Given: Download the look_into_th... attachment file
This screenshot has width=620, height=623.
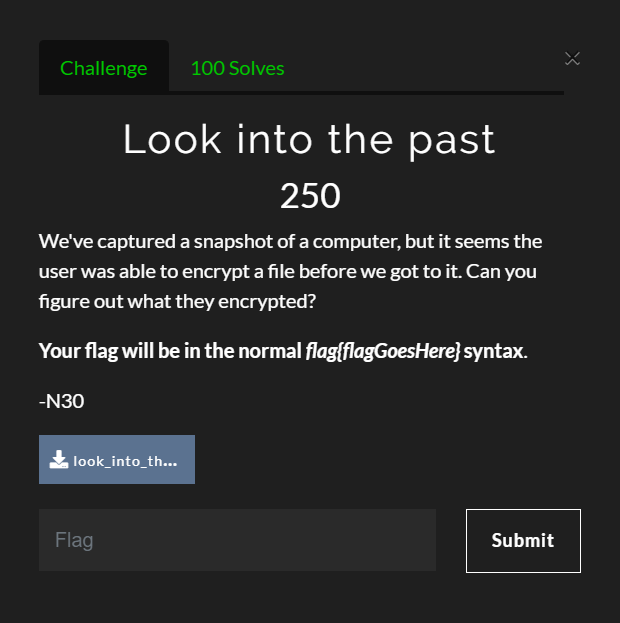Looking at the screenshot, I should [117, 459].
